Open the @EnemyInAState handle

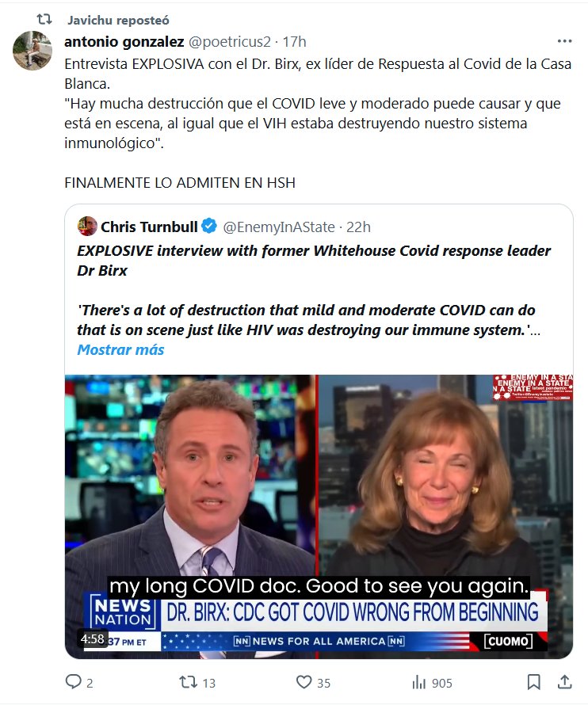(x=279, y=227)
